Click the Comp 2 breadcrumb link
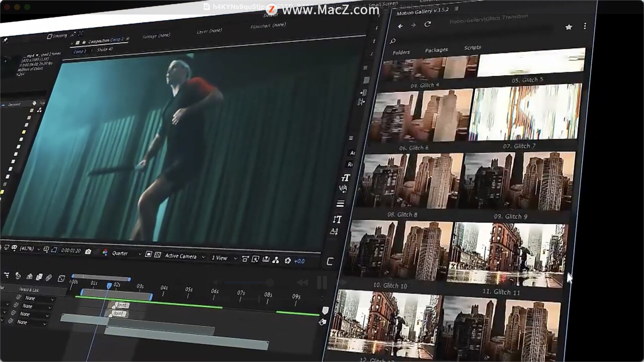The image size is (644, 362). pyautogui.click(x=80, y=51)
